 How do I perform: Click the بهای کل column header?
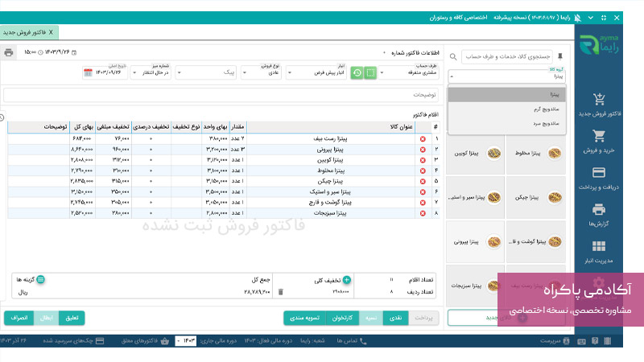(x=83, y=127)
